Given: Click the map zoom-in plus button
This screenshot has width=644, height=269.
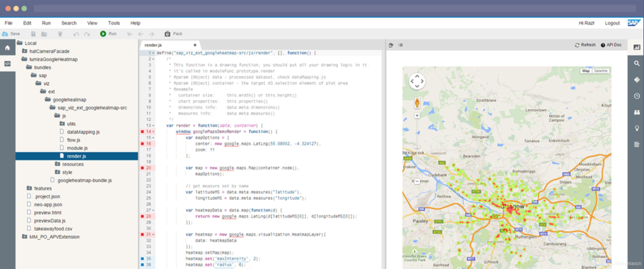Looking at the screenshot, I should pyautogui.click(x=417, y=116).
